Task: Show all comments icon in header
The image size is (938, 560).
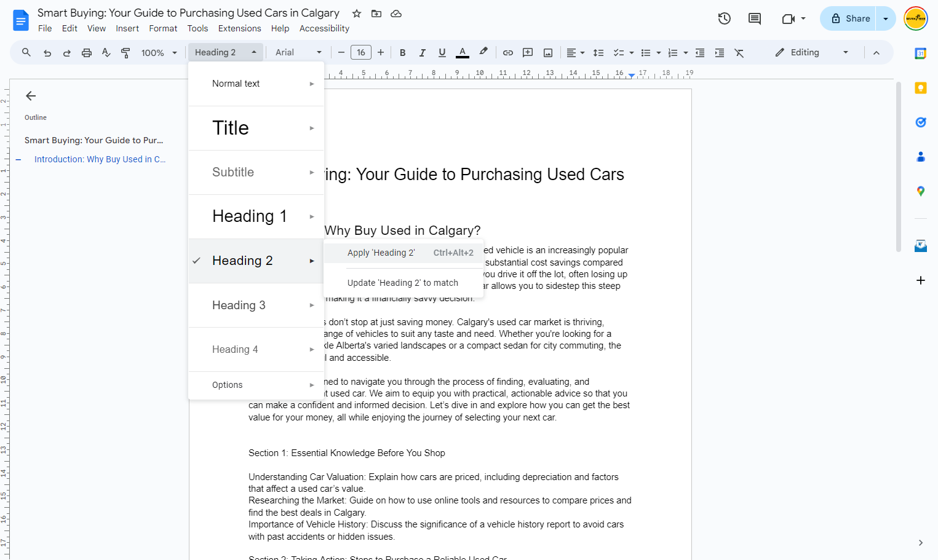Action: coord(755,18)
